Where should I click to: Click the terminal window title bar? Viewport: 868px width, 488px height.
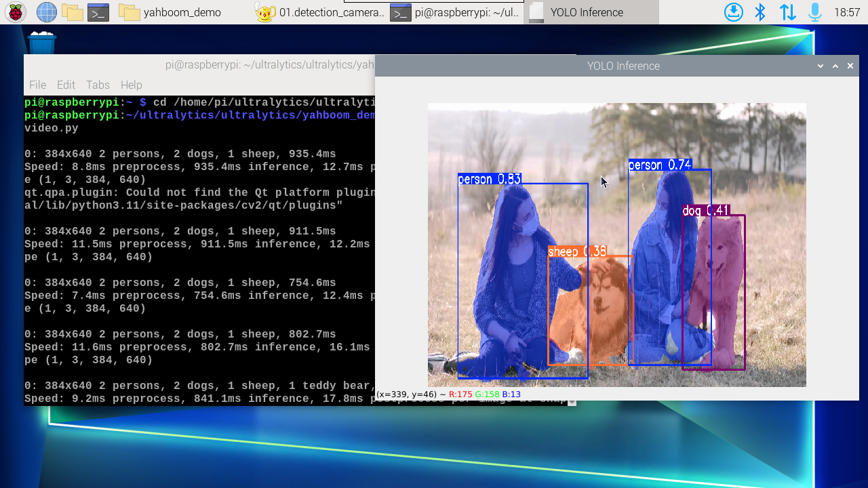199,64
